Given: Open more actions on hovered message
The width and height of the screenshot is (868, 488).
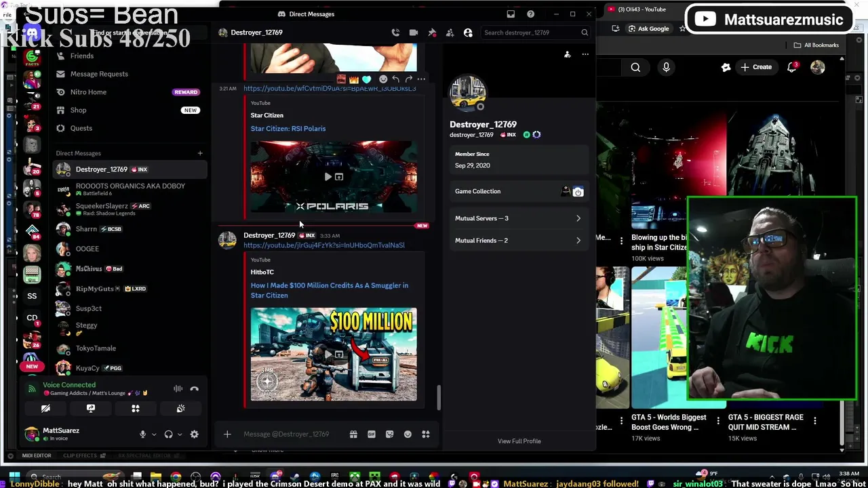Looking at the screenshot, I should coord(421,79).
